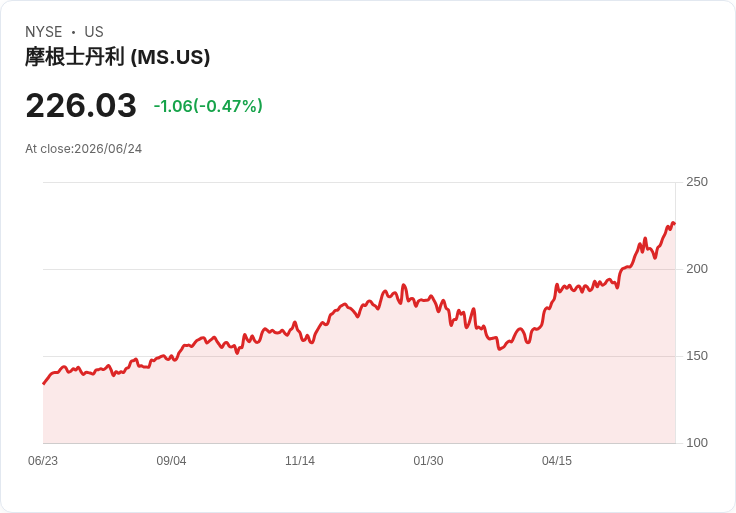Click the January price peak on chart line
This screenshot has width=736, height=513.
pos(403,285)
